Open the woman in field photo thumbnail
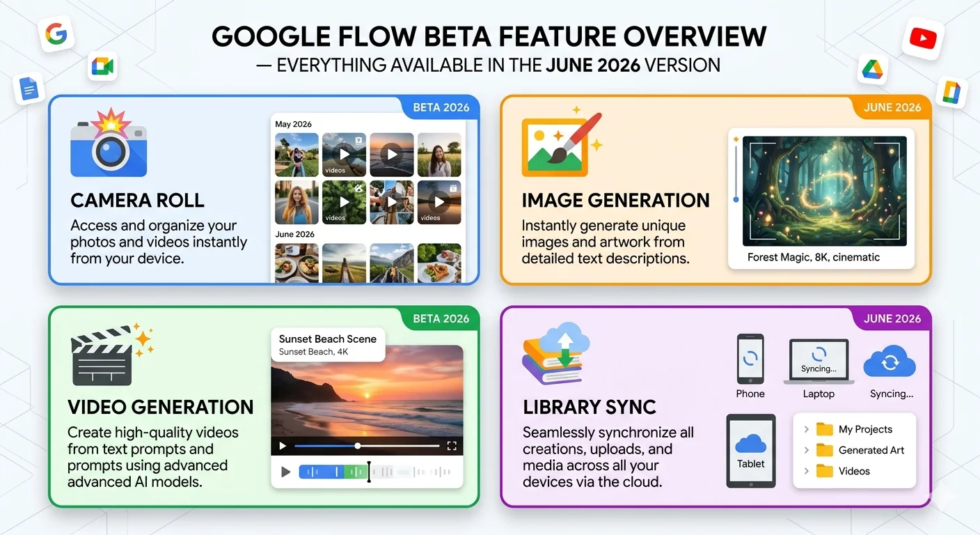 click(439, 155)
